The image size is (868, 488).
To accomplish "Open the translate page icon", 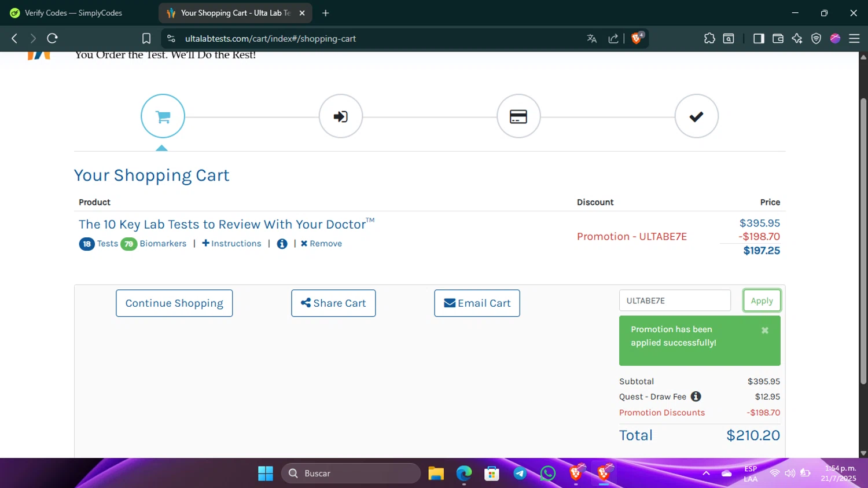I will click(x=591, y=38).
